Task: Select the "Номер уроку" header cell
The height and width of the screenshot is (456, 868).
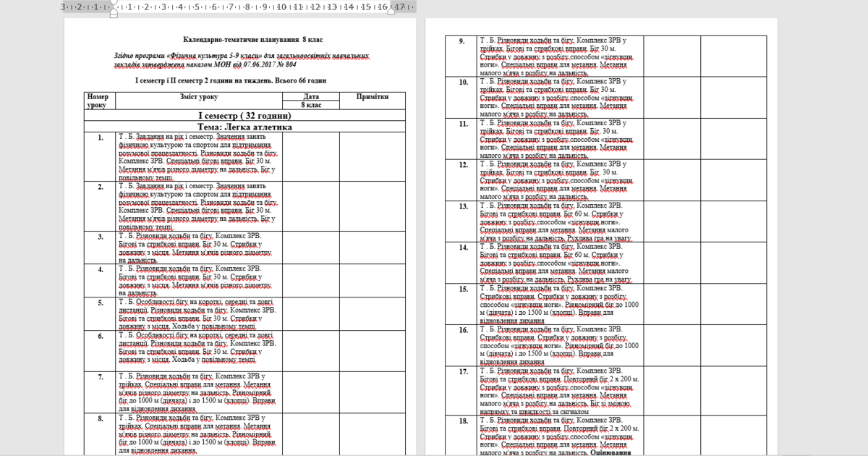Action: (x=98, y=101)
